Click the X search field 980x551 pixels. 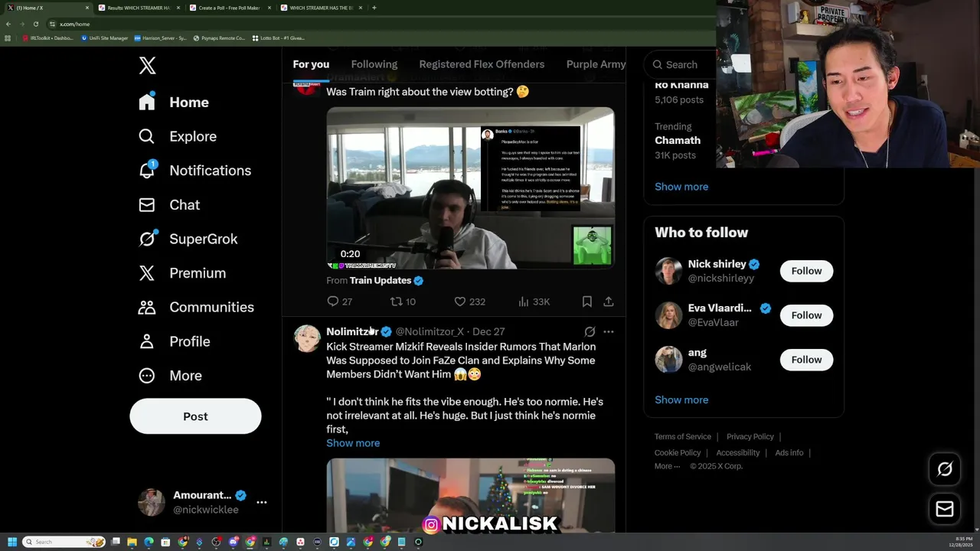coord(680,64)
